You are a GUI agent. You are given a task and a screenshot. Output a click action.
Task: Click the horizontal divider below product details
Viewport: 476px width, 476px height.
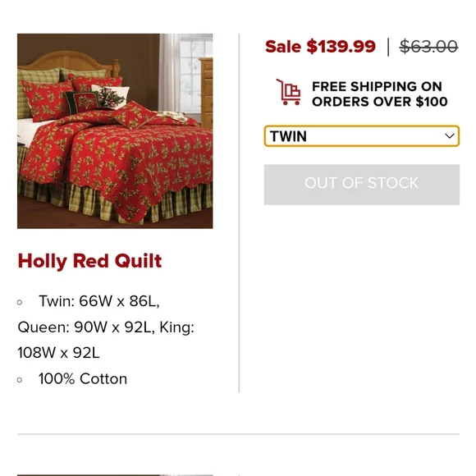(x=238, y=434)
